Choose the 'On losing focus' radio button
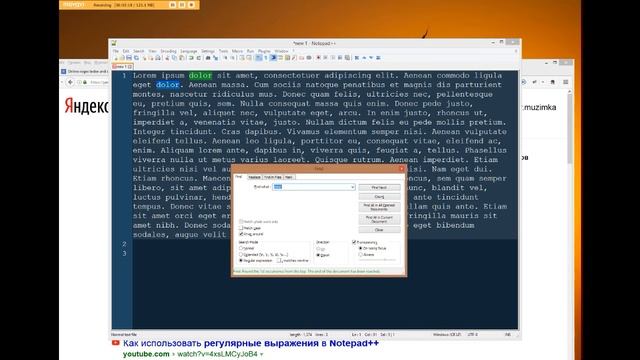The height and width of the screenshot is (360, 640). point(360,248)
